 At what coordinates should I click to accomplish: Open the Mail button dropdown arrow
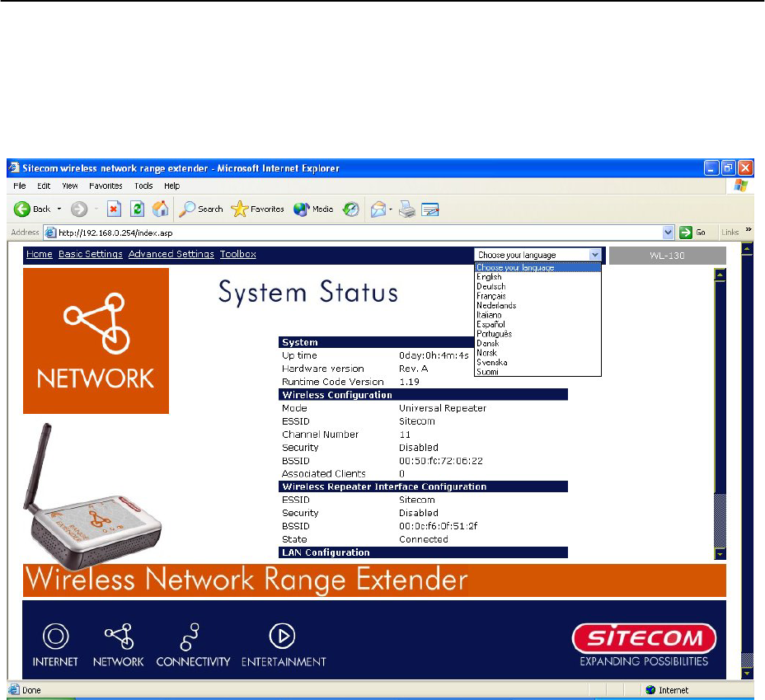point(391,209)
